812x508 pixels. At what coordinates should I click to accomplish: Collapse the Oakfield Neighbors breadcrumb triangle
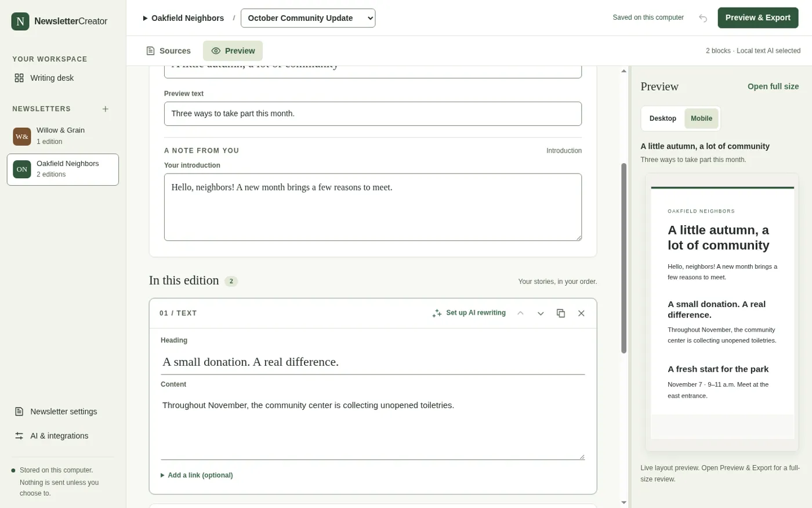(x=145, y=19)
